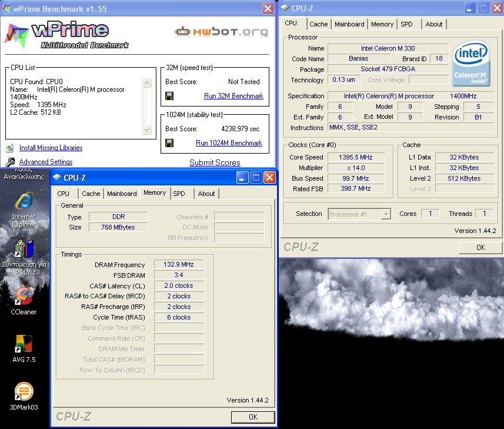This screenshot has width=504, height=429.
Task: Click the Multiplier value x 14.0
Action: click(356, 168)
